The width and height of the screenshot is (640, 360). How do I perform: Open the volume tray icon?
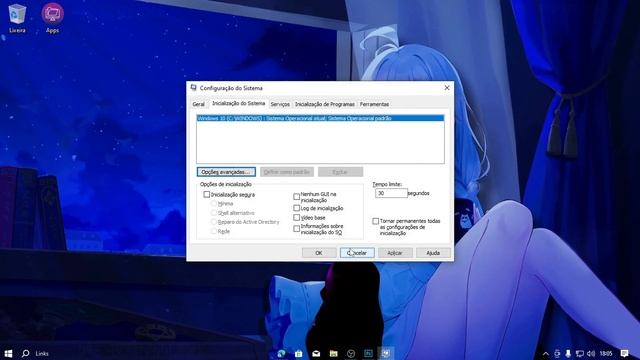591,353
